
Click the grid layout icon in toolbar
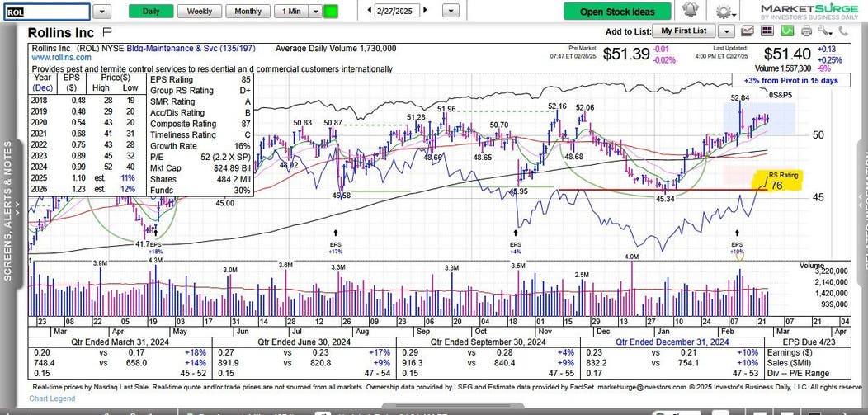tap(766, 31)
